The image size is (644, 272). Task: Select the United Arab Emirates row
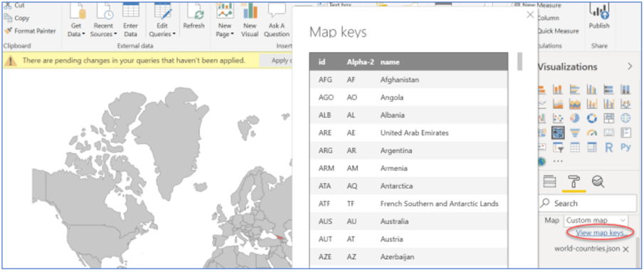click(408, 132)
